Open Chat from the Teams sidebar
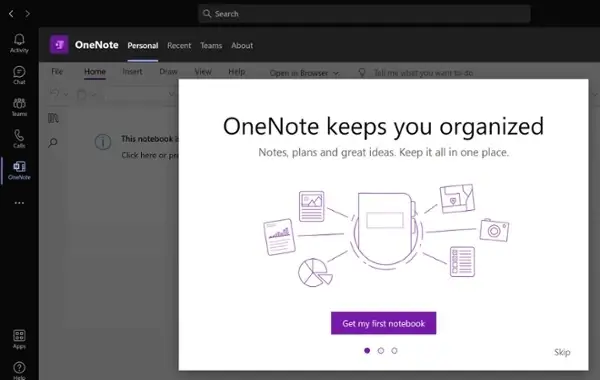 click(x=19, y=75)
